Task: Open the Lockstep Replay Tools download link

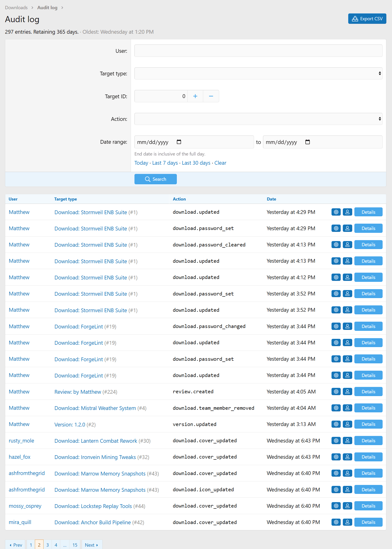Action: (x=93, y=506)
